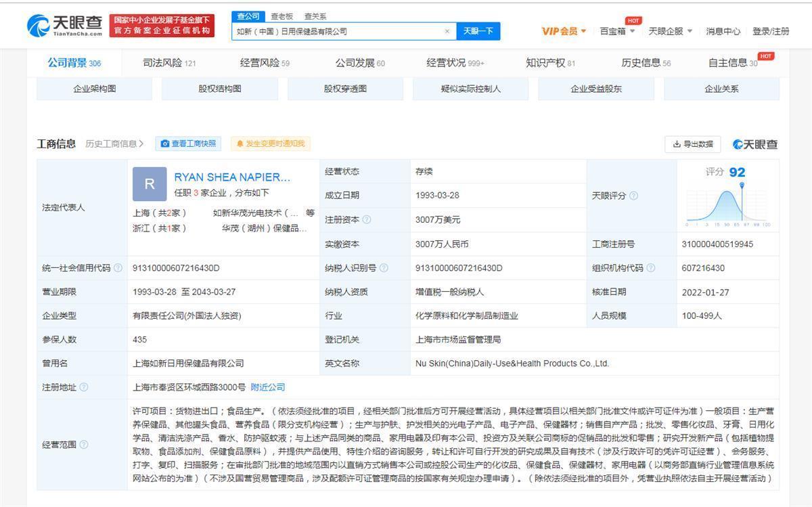
Task: Switch to 公司发展 tab
Action: pos(360,63)
